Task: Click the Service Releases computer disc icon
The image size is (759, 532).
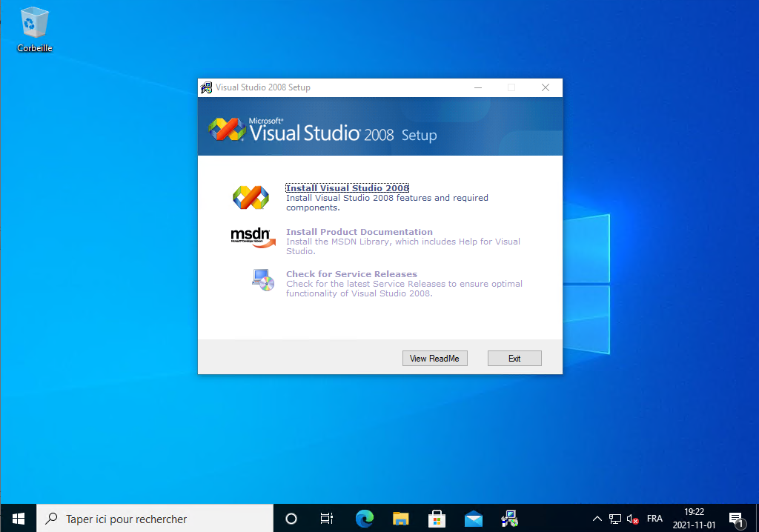Action: click(x=262, y=279)
